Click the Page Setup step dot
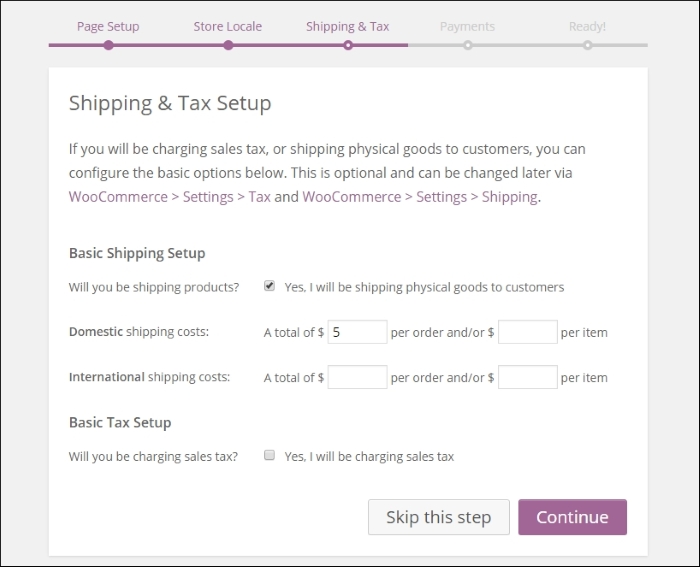 point(108,45)
